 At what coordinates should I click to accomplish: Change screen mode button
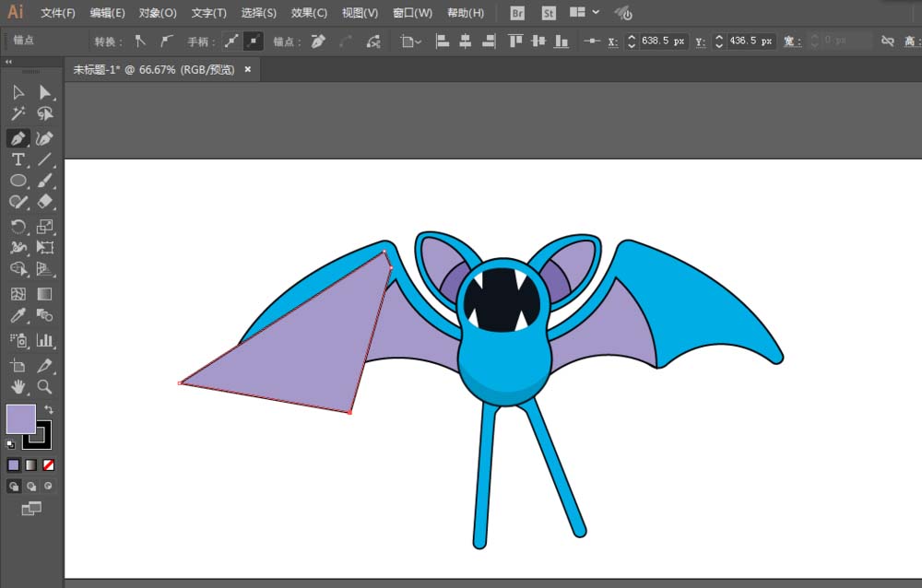(31, 509)
